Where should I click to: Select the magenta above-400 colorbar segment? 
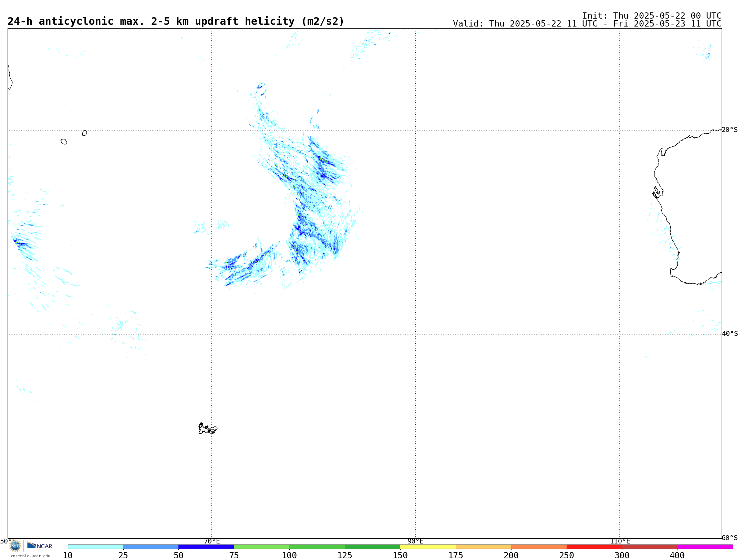tap(705, 547)
